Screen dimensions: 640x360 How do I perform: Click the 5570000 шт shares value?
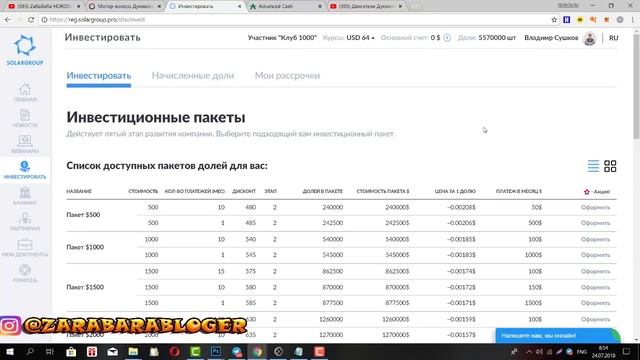(x=497, y=38)
